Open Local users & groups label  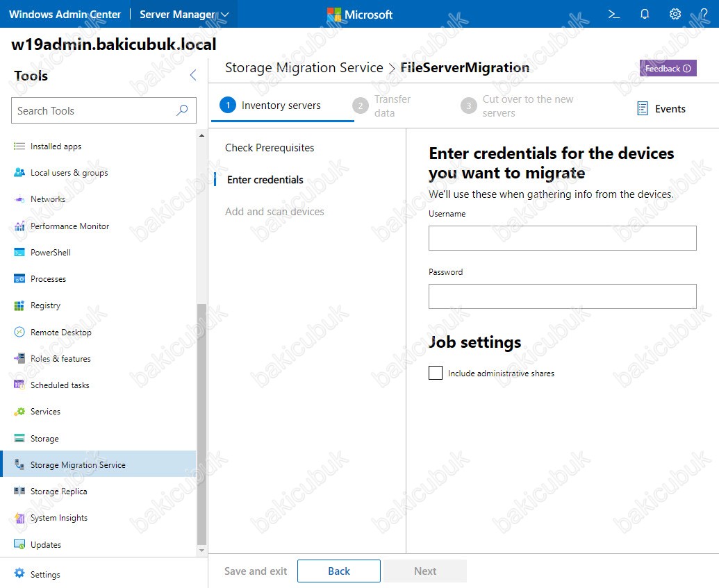click(x=69, y=173)
